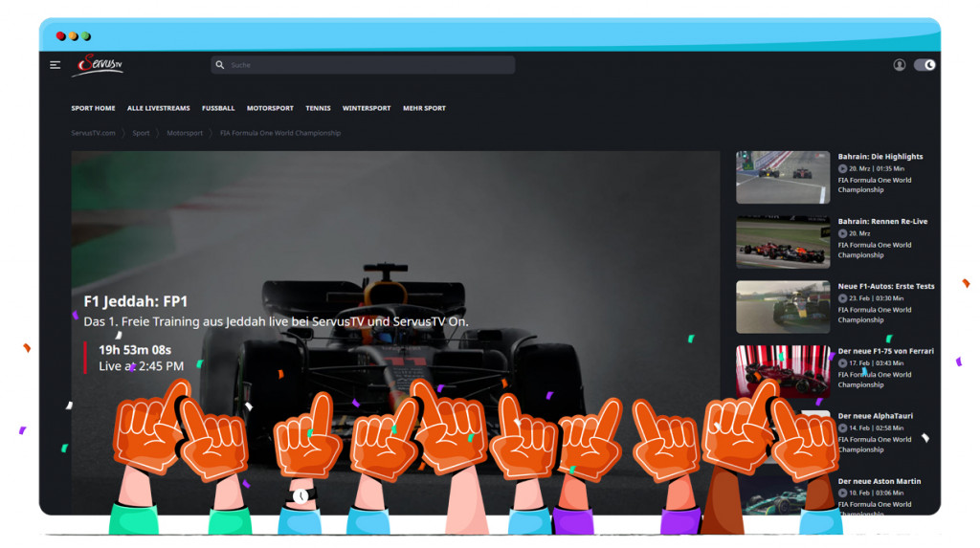980x548 pixels.
Task: Open the user account icon
Action: (x=899, y=65)
